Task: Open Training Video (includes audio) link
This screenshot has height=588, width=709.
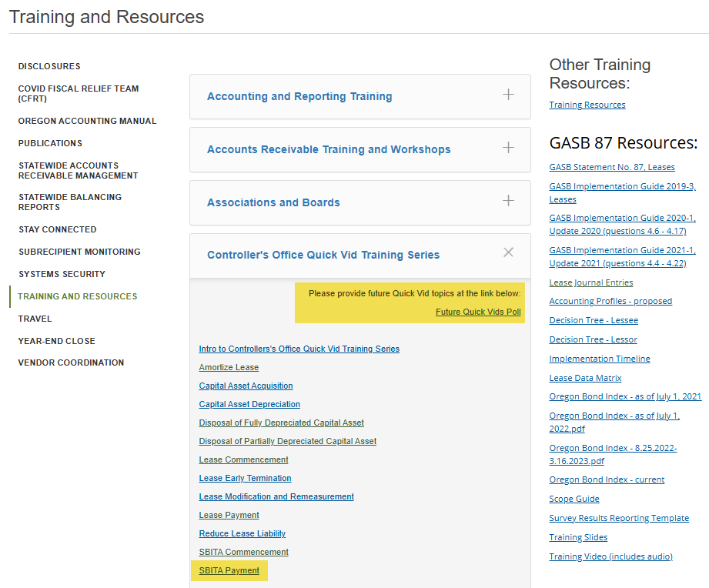Action: [610, 557]
